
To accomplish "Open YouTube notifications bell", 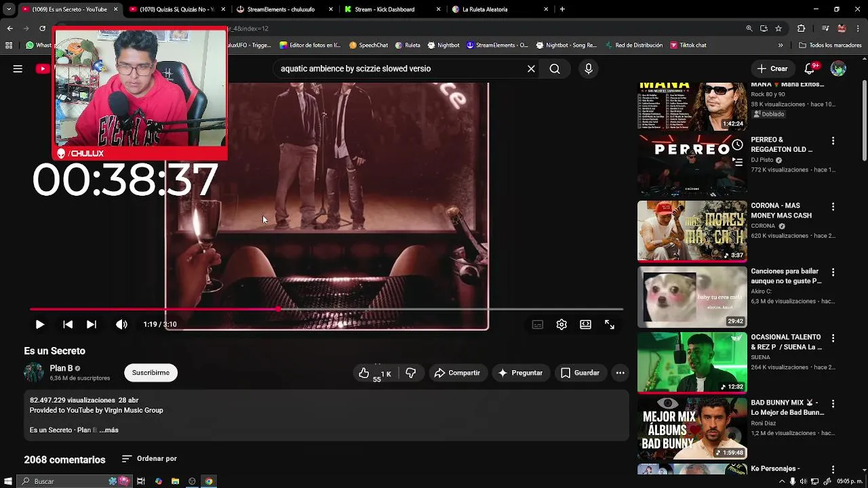I will click(x=810, y=68).
